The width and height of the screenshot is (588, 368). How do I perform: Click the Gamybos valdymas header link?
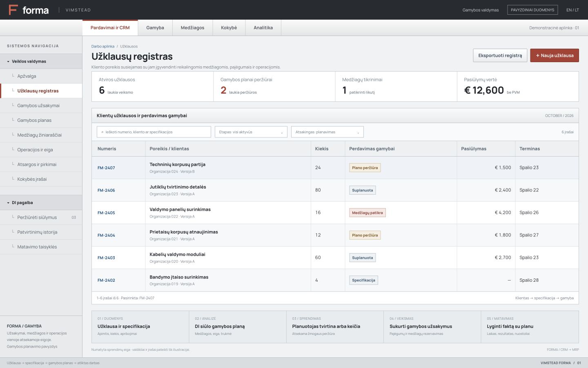pyautogui.click(x=481, y=10)
